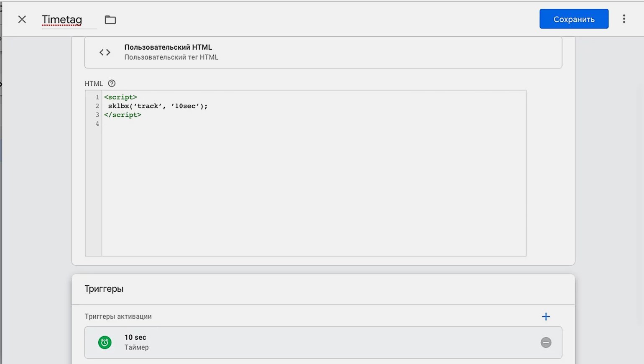Click the Timetag tag name field
Image resolution: width=644 pixels, height=364 pixels.
tap(62, 20)
